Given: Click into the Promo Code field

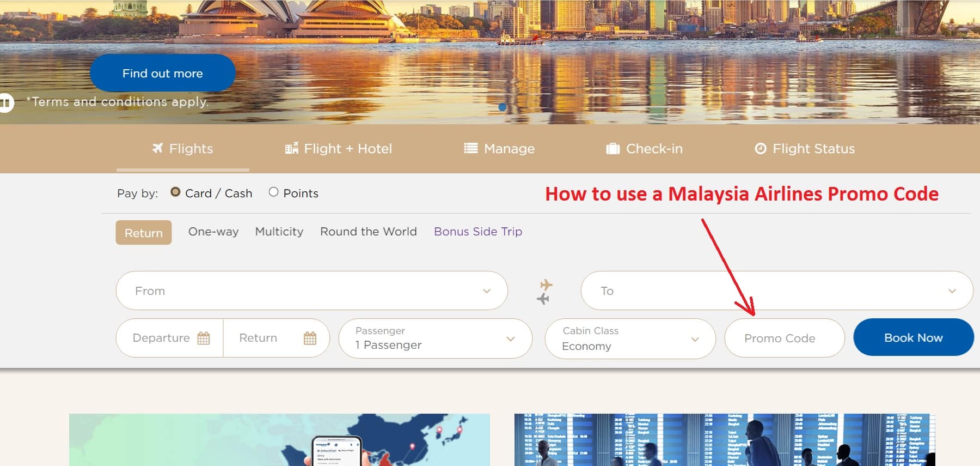Looking at the screenshot, I should coord(785,338).
